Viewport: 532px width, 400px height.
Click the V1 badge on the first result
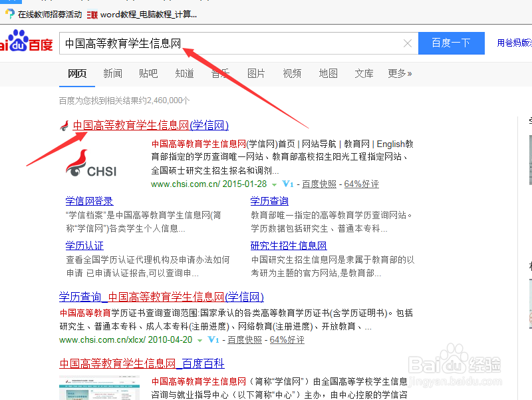click(288, 184)
